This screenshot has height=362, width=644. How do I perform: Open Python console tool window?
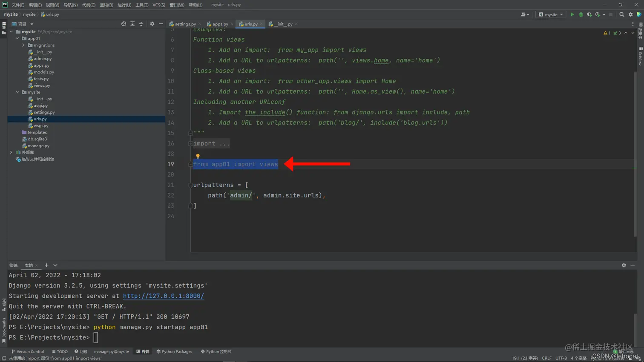(216, 351)
